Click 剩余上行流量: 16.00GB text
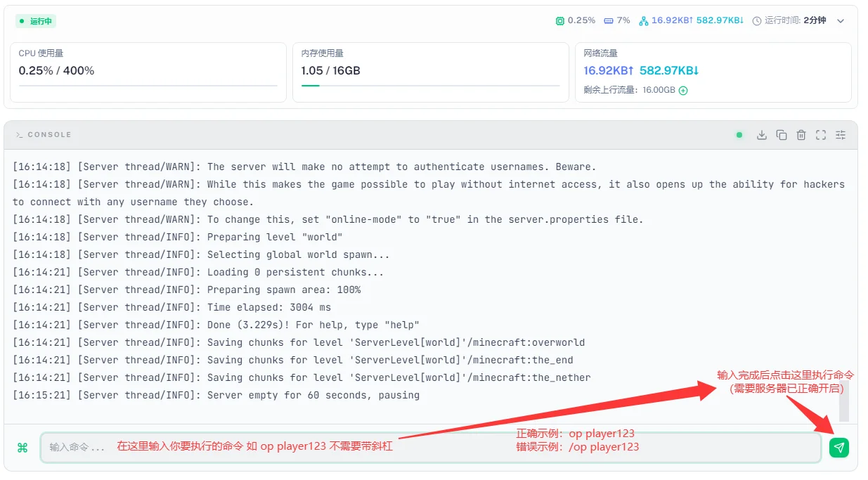Image resolution: width=868 pixels, height=480 pixels. (x=629, y=91)
